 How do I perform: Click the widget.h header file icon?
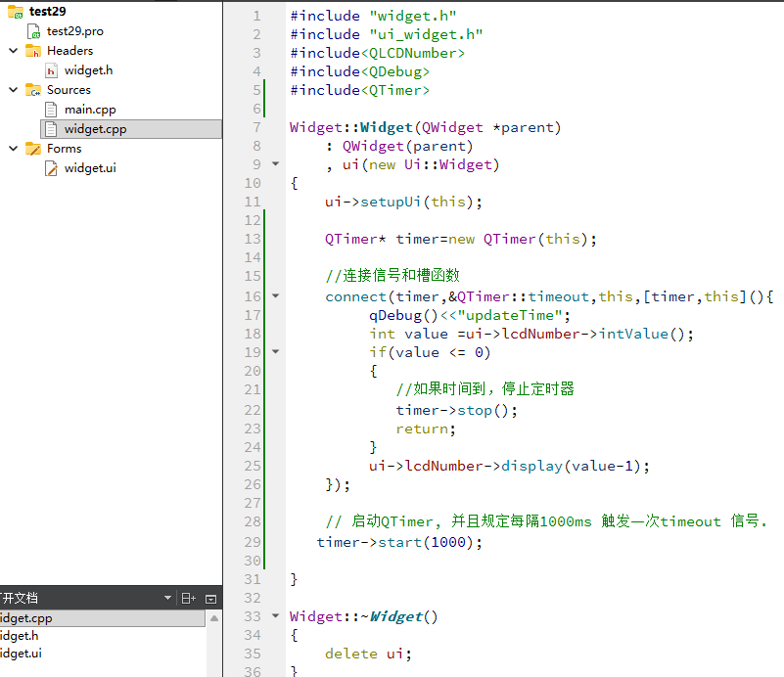(x=51, y=70)
